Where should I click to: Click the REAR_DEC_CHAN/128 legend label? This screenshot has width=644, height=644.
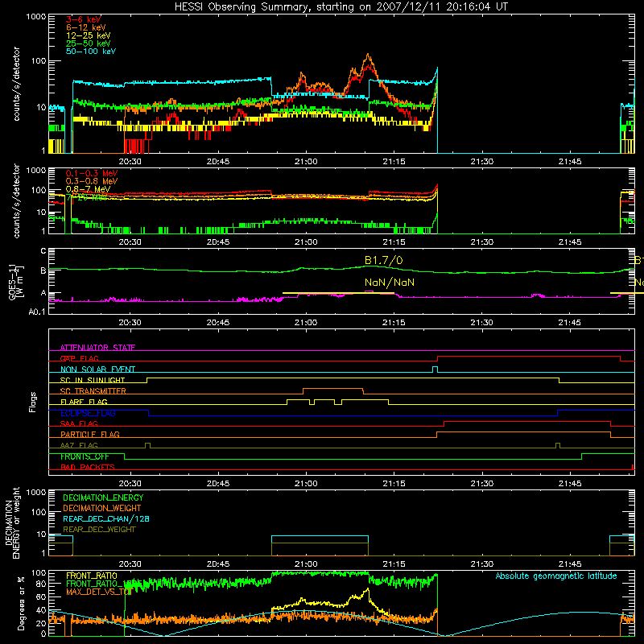point(106,519)
